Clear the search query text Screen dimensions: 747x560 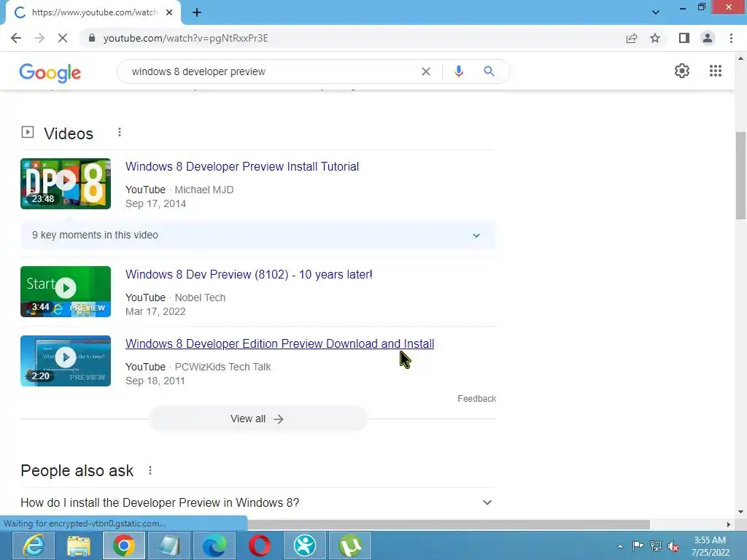point(426,71)
